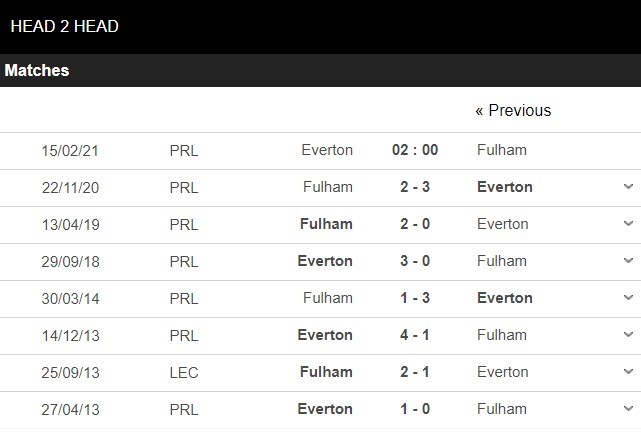Open the Matches section header
Image resolution: width=641 pixels, height=433 pixels.
tap(37, 71)
